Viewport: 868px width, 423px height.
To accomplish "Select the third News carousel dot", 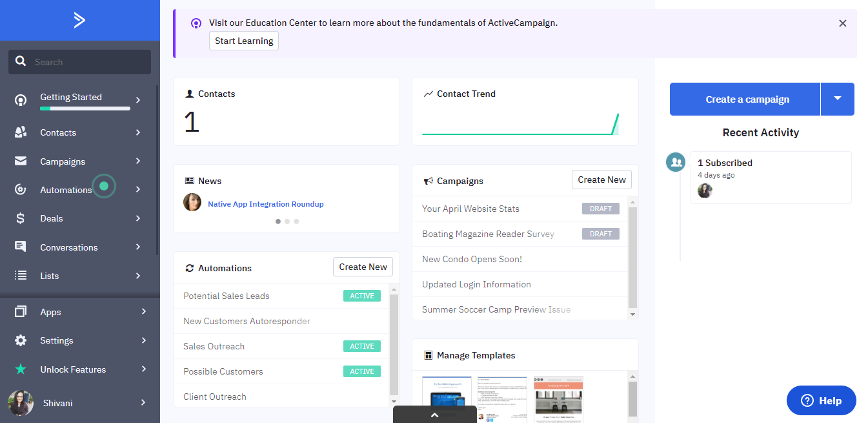I will [296, 222].
